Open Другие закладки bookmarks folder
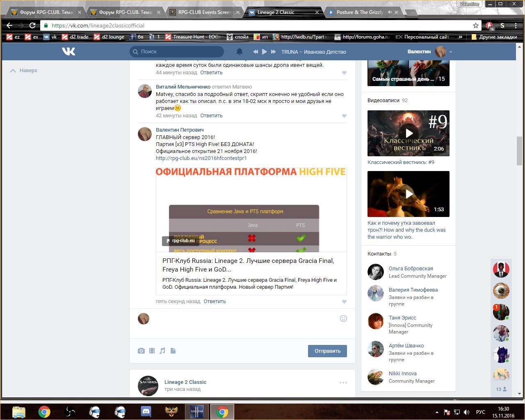This screenshot has height=420, width=525. point(494,37)
